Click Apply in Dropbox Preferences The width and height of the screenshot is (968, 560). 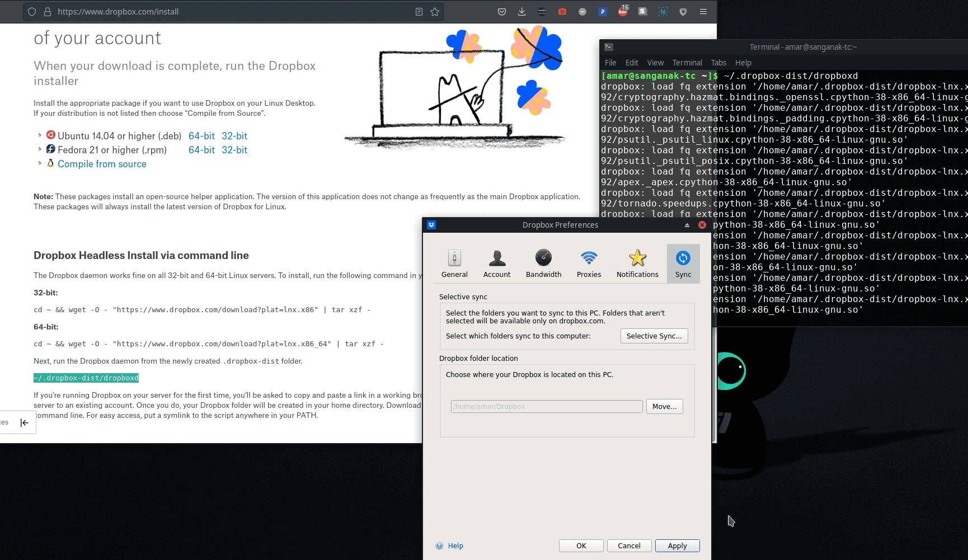coord(677,545)
